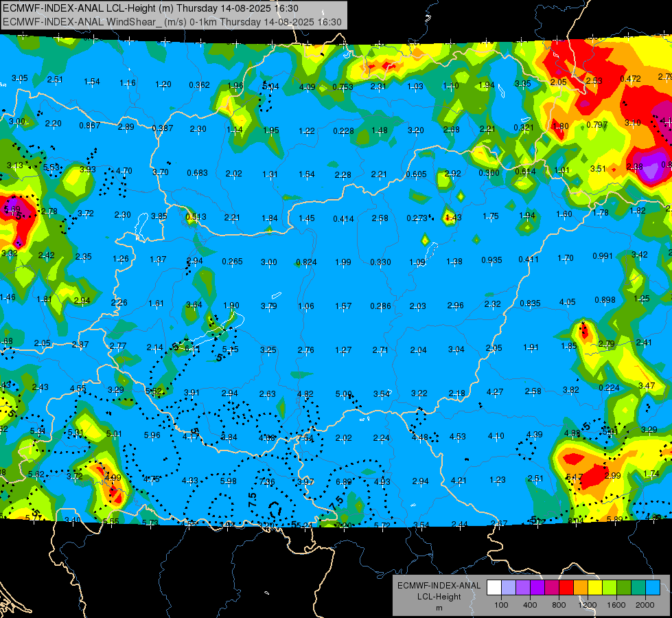The width and height of the screenshot is (672, 618).
Task: Click the legend label 1600
Action: tap(616, 605)
